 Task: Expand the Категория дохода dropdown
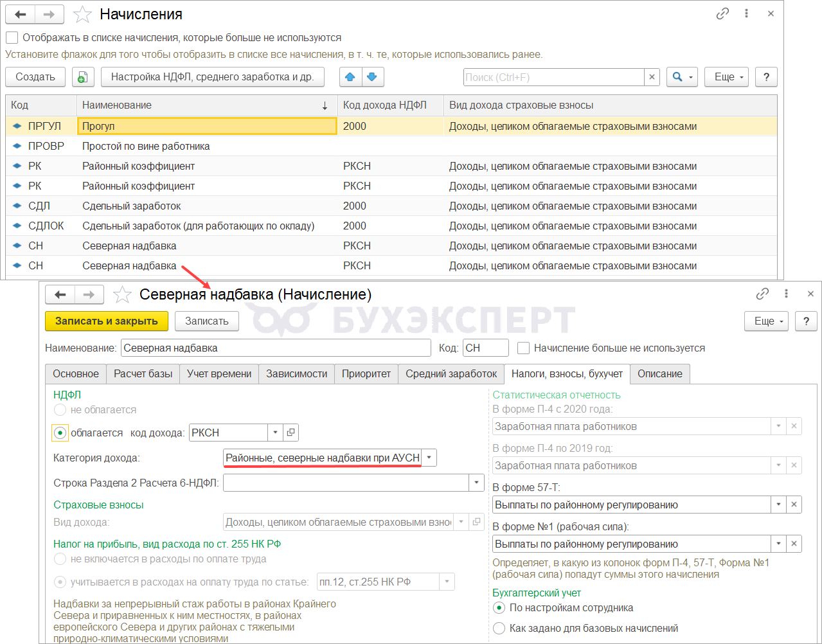(429, 458)
